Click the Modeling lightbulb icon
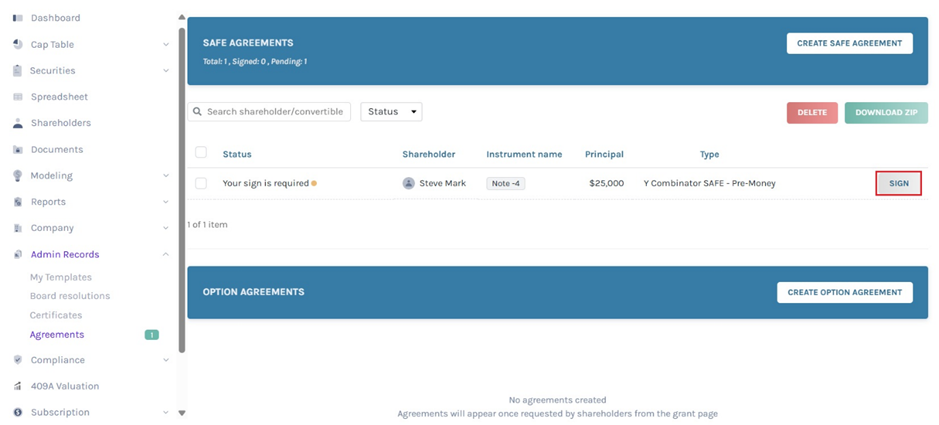The image size is (939, 425). [17, 176]
